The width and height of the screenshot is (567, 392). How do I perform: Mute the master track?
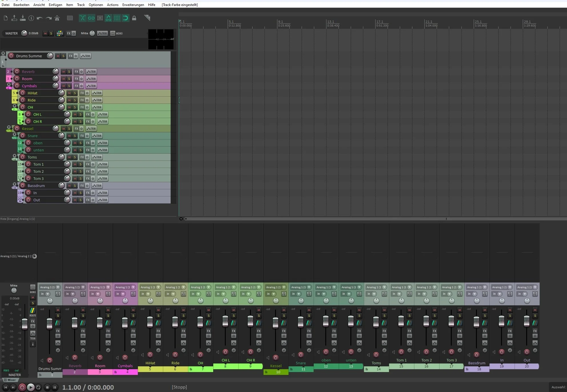(45, 33)
